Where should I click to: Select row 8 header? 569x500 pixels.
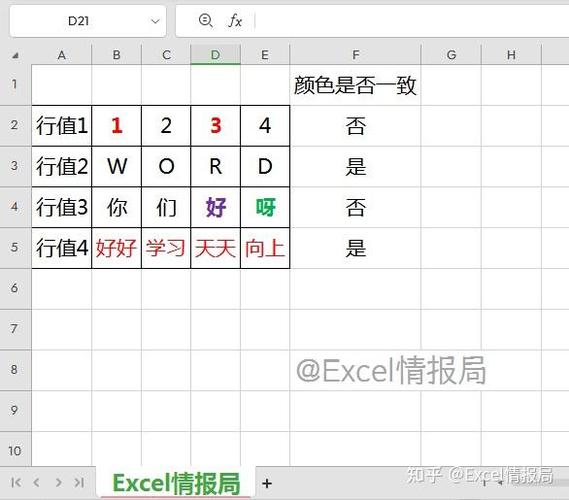pos(15,370)
